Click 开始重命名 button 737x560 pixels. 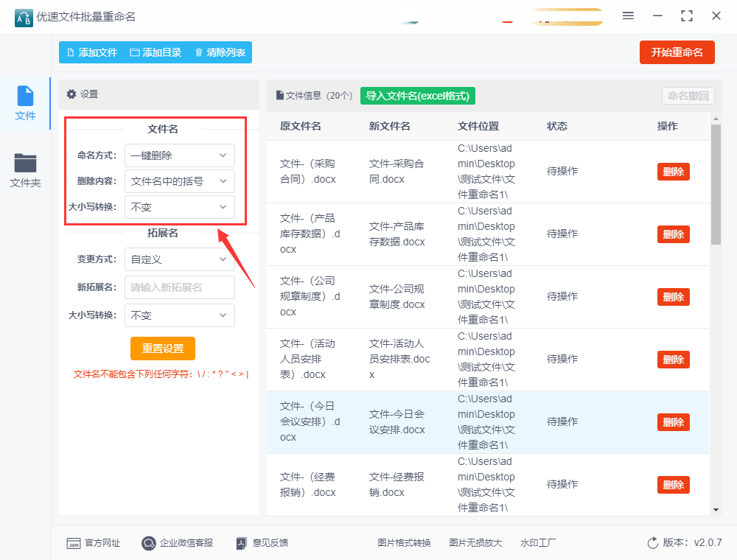(677, 52)
